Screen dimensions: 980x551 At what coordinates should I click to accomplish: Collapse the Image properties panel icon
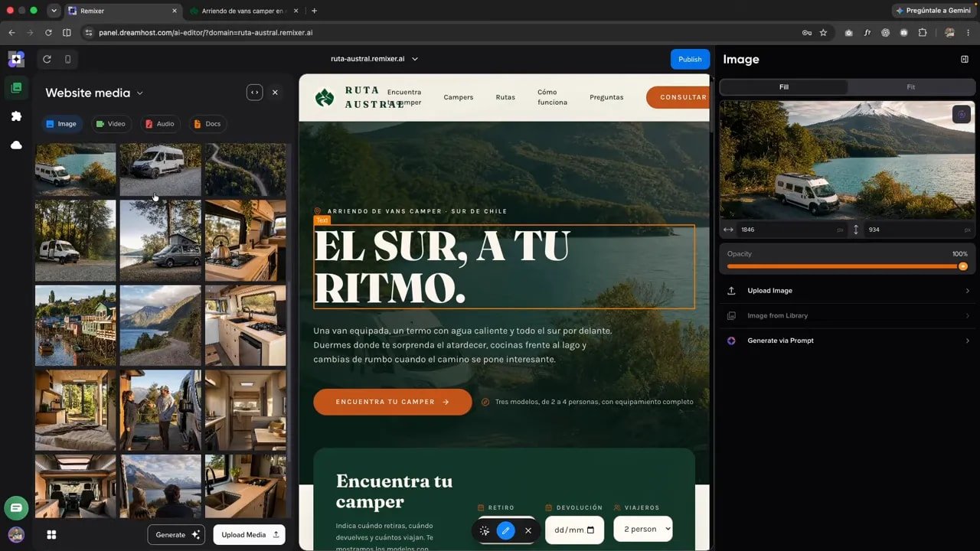point(964,59)
